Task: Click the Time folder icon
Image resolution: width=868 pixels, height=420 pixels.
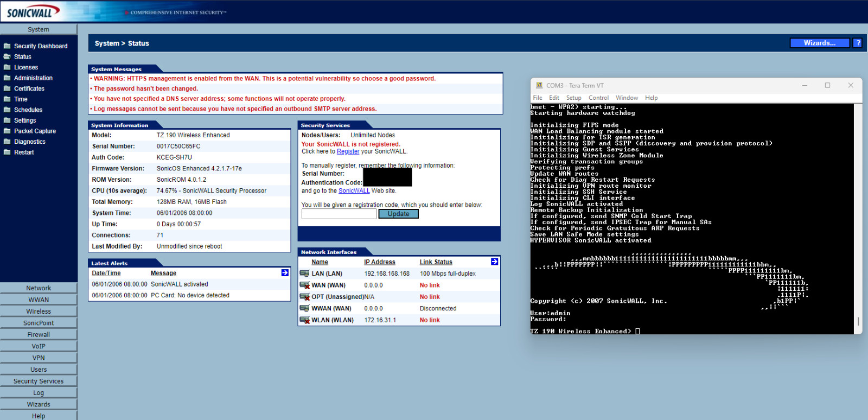Action: click(7, 99)
